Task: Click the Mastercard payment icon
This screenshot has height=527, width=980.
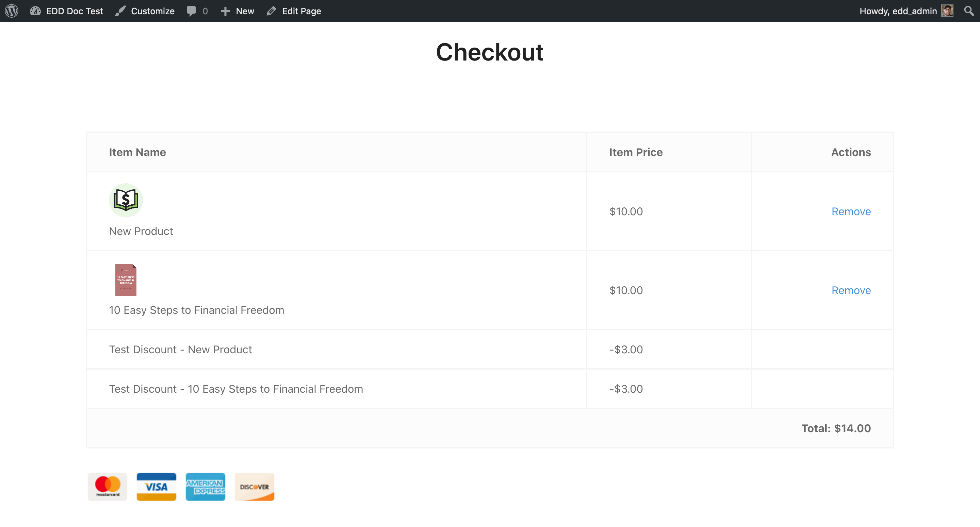Action: (x=108, y=487)
